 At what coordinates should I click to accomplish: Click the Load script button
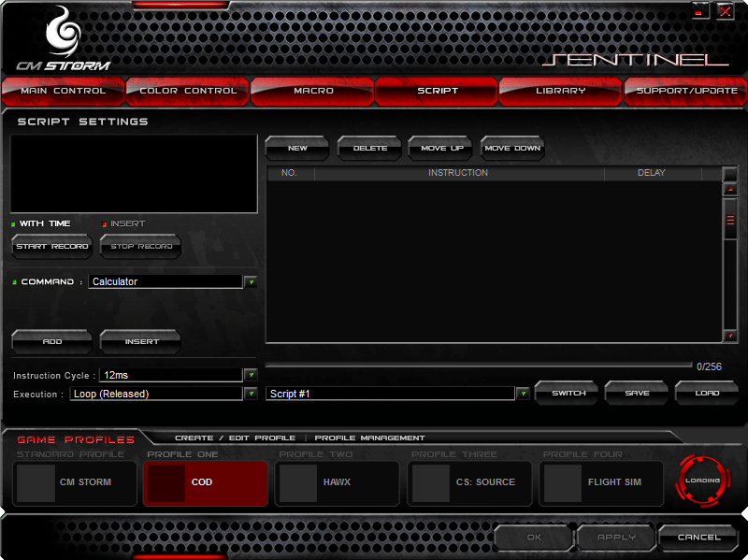(707, 393)
